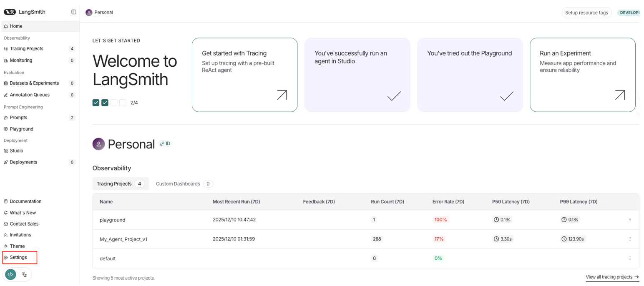Open the My_Agent_Project_v1 project row

(123, 239)
